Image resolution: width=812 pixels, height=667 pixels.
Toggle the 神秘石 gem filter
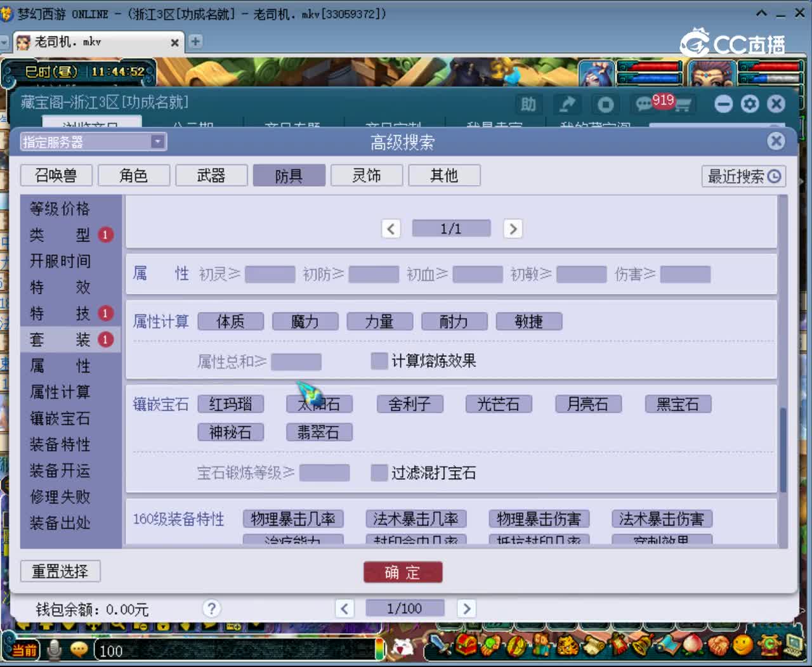point(230,432)
